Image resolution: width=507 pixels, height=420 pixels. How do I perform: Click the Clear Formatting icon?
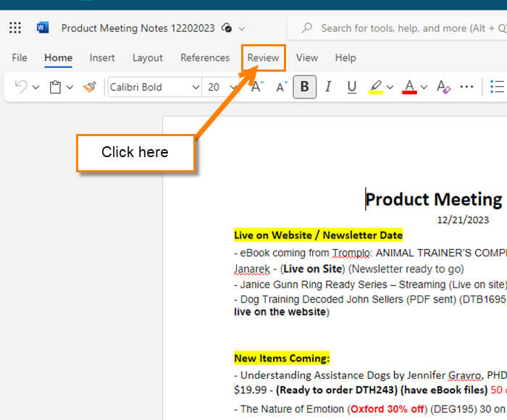pyautogui.click(x=443, y=87)
